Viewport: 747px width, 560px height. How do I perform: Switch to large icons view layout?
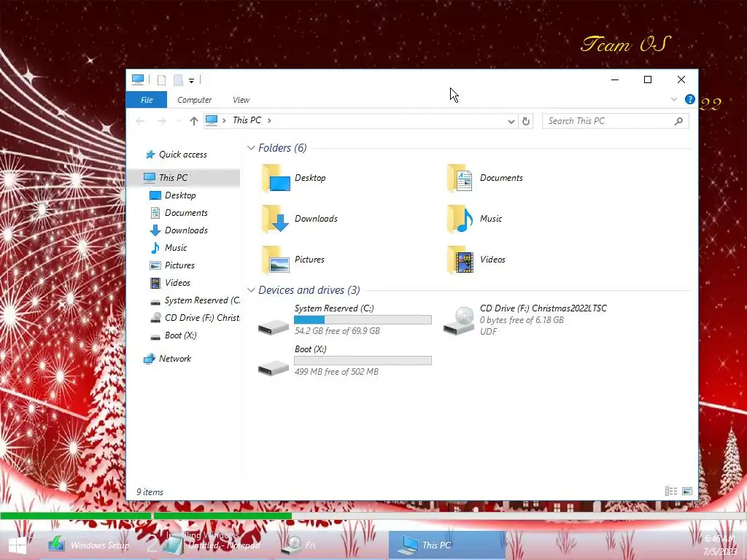[686, 491]
